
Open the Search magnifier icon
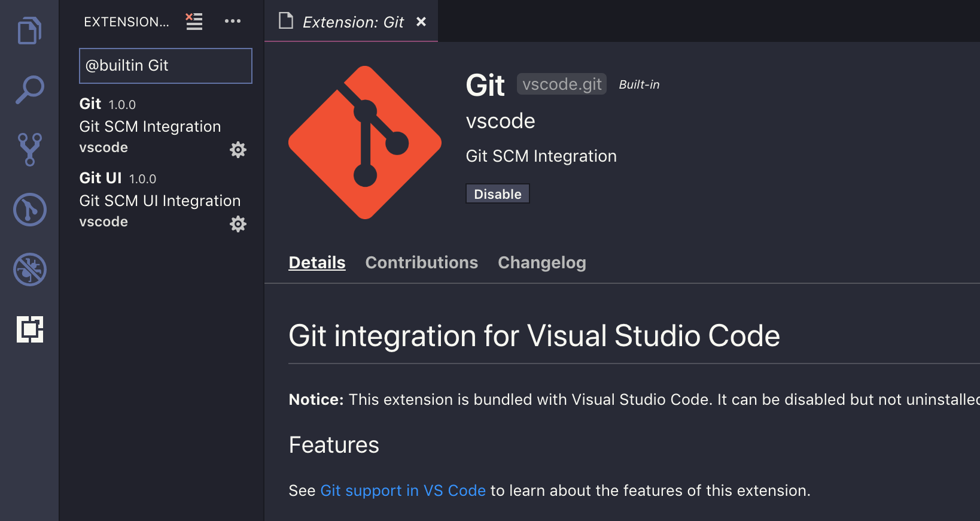coord(29,90)
